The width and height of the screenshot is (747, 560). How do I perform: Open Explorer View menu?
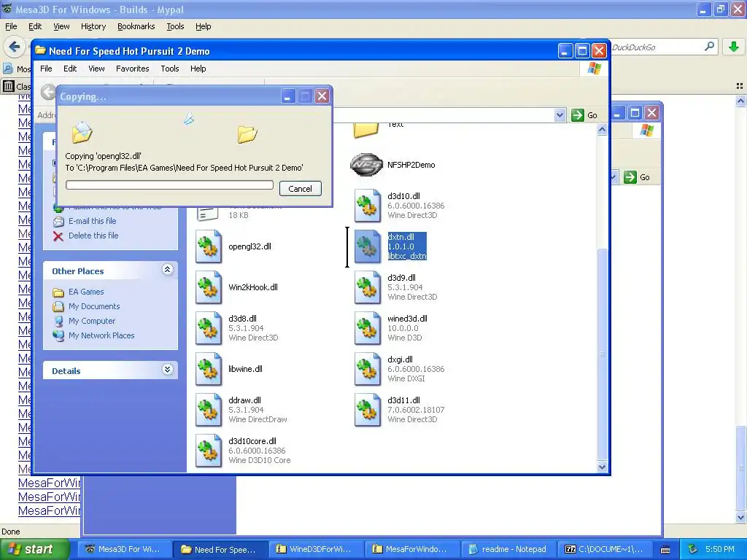pos(96,69)
